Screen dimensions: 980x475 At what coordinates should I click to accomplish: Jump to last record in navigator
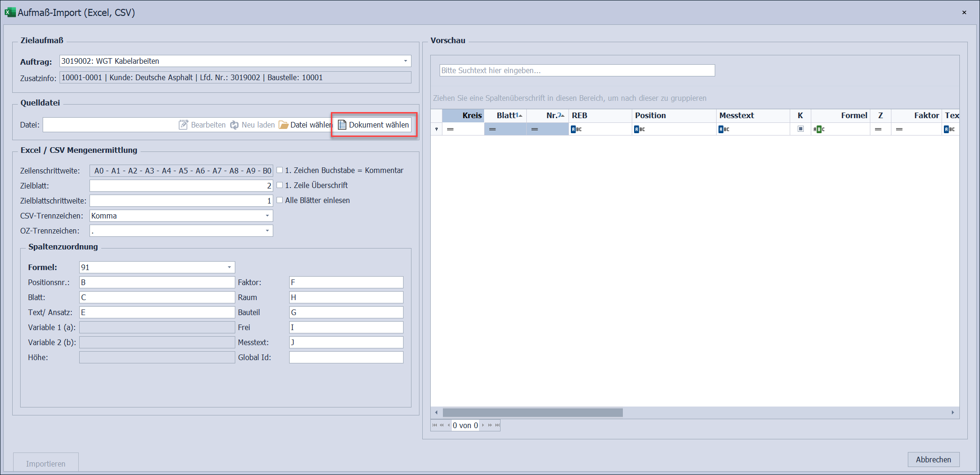pyautogui.click(x=497, y=425)
